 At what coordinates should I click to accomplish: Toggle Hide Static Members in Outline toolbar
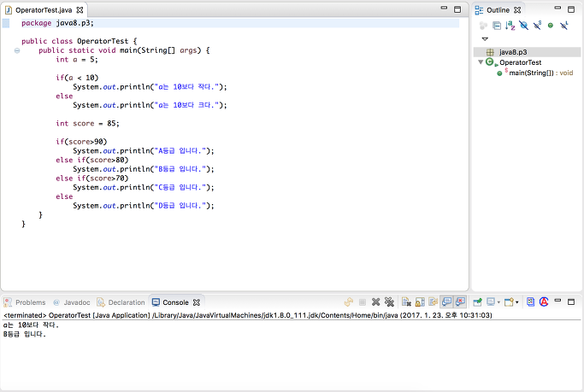click(x=537, y=26)
